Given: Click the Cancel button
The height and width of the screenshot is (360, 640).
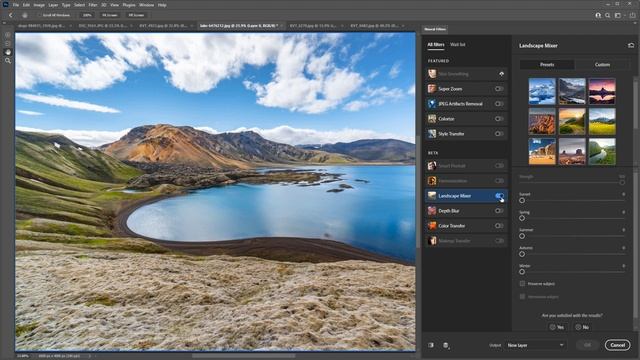Looking at the screenshot, I should pyautogui.click(x=617, y=345).
